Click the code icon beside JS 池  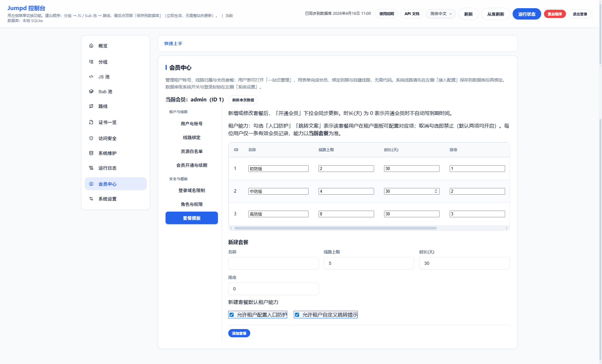[91, 77]
